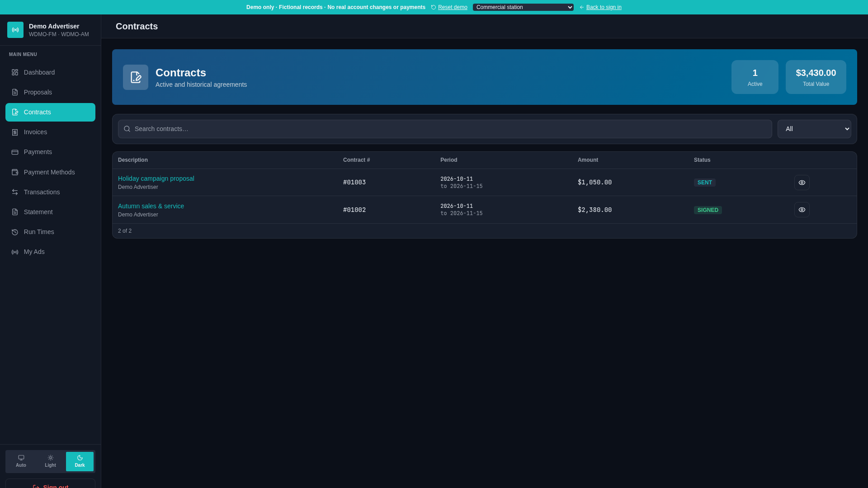Click the Dashboard grid icon in sidebar

coord(15,72)
